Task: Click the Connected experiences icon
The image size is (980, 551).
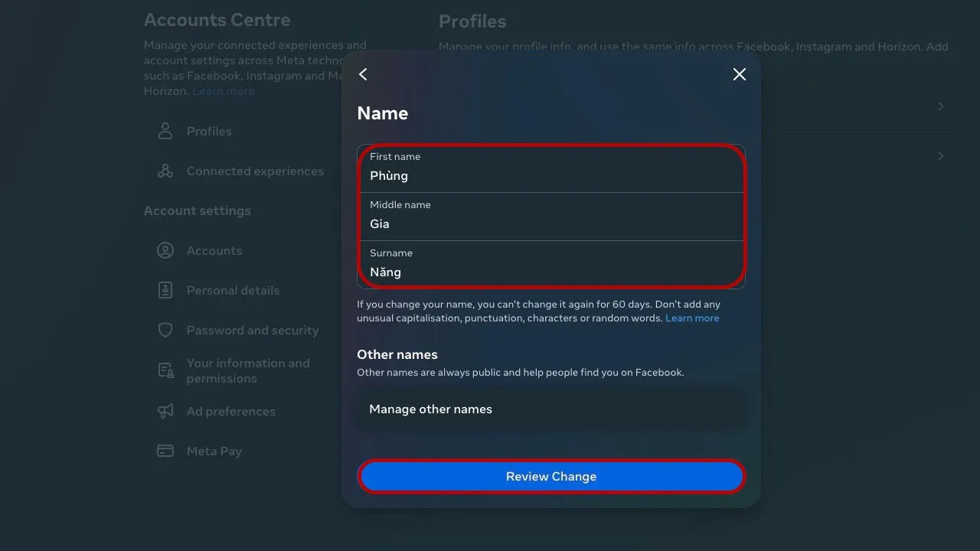Action: click(x=165, y=171)
